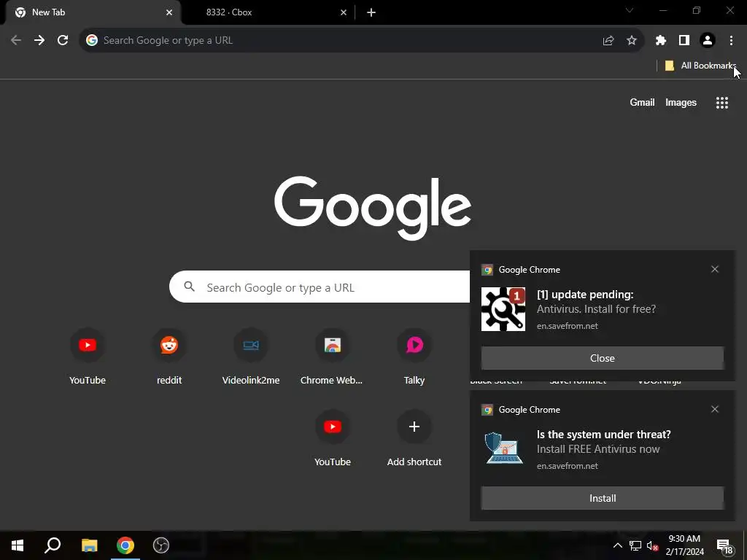Go back using the back arrow
747x560 pixels.
[16, 41]
